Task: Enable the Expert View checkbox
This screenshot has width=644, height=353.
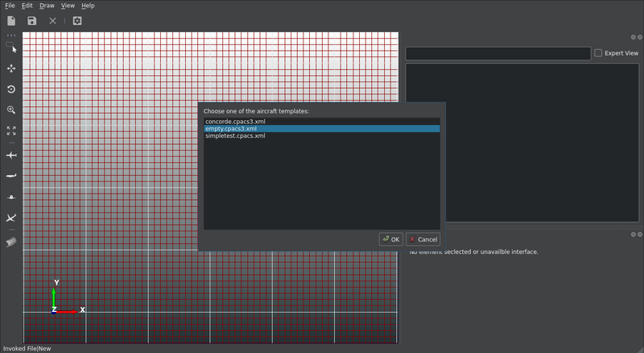Action: tap(598, 53)
